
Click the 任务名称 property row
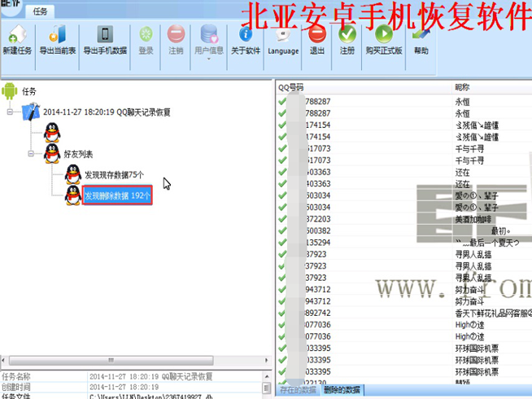point(132,376)
